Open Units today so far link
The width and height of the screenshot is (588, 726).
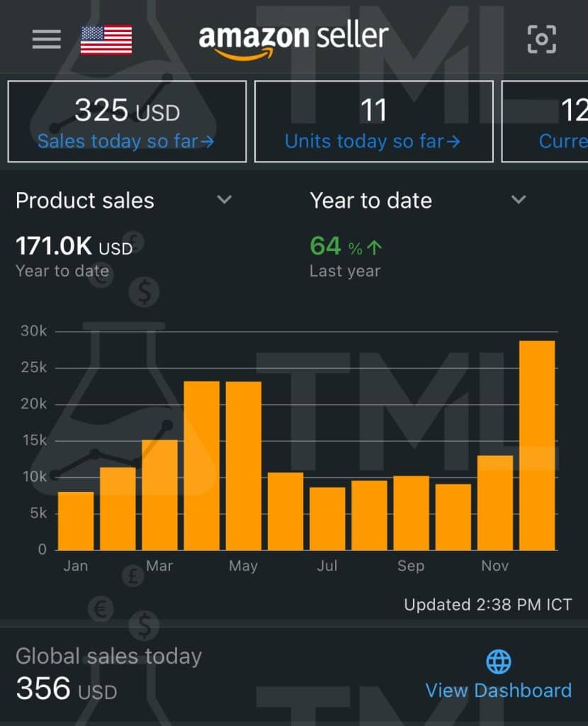pyautogui.click(x=373, y=141)
